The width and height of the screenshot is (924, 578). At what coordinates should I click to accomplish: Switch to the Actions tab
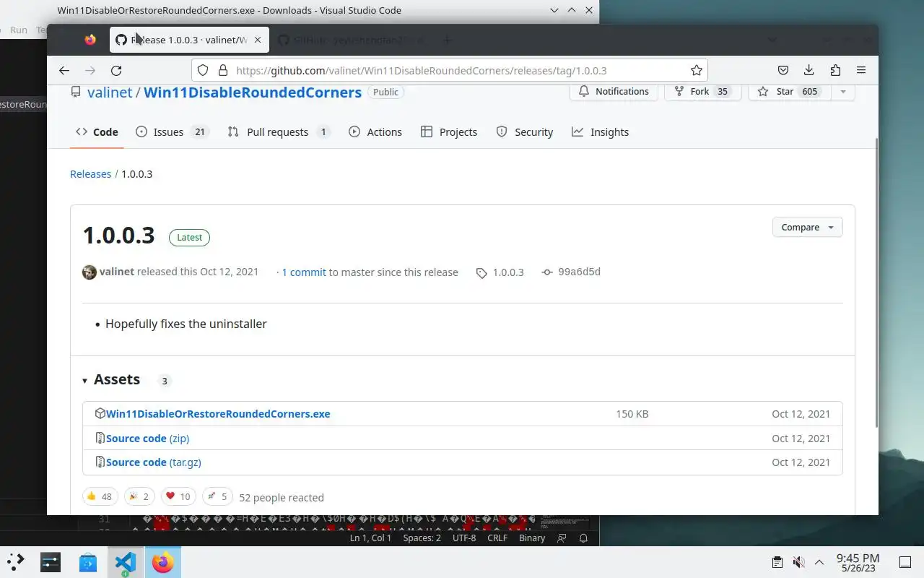coord(375,132)
